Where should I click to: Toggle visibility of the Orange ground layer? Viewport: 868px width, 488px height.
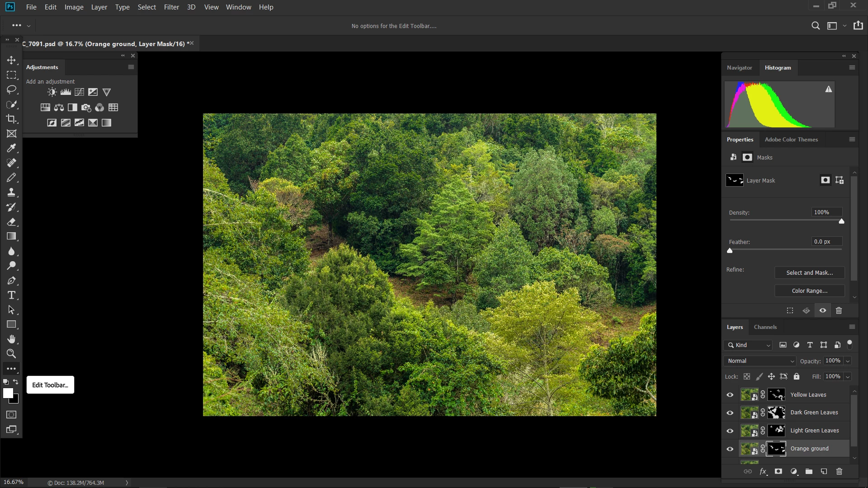click(x=730, y=449)
